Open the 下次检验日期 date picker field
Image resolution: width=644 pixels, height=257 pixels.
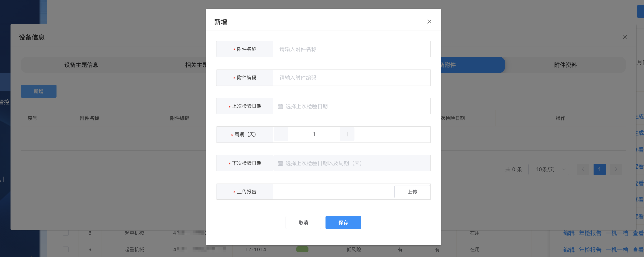point(351,163)
